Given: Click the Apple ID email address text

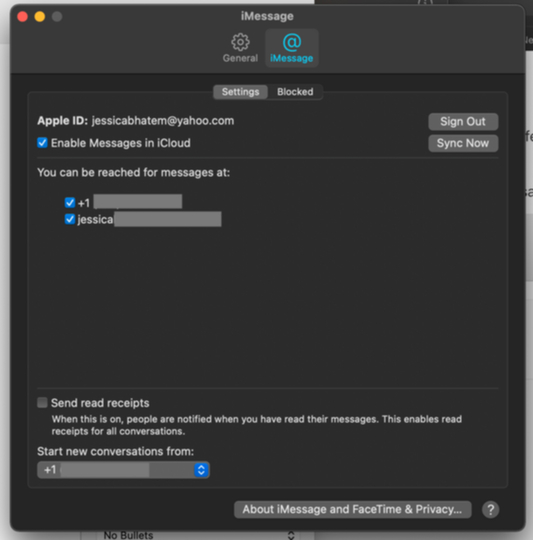Looking at the screenshot, I should [163, 121].
